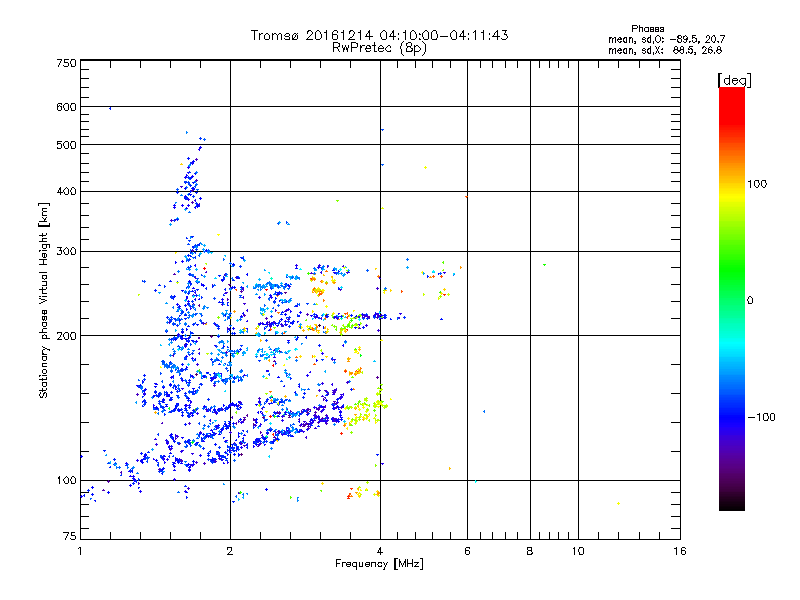Click the x-axis tick label '8'
The image size is (800, 600).
click(530, 551)
